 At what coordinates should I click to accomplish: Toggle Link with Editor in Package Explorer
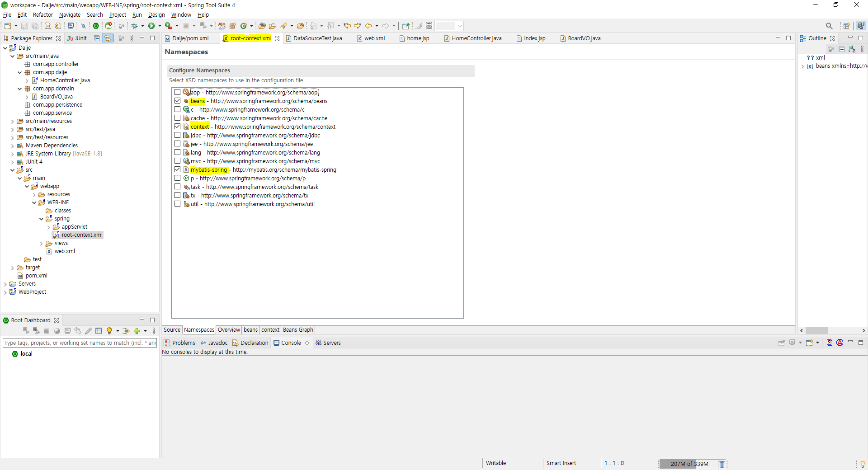coord(107,38)
